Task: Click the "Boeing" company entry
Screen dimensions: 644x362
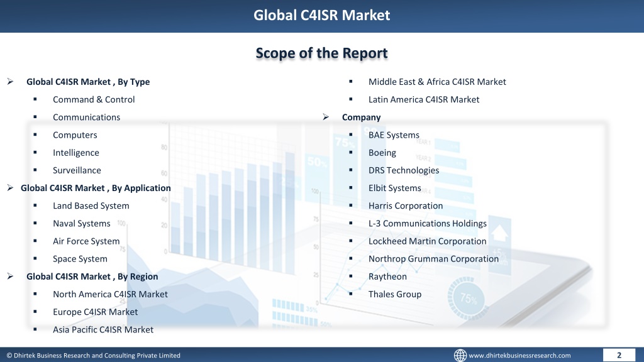Action: [382, 153]
